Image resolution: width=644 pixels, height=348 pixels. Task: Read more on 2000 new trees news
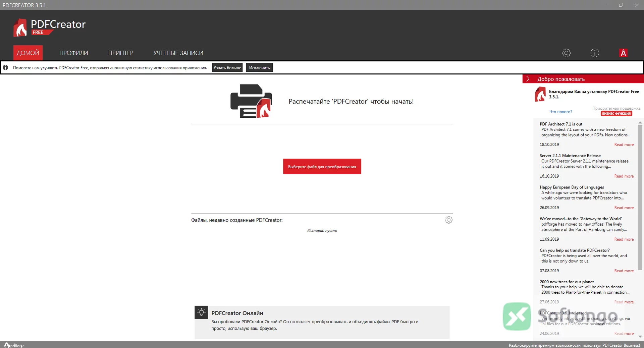[x=624, y=302]
